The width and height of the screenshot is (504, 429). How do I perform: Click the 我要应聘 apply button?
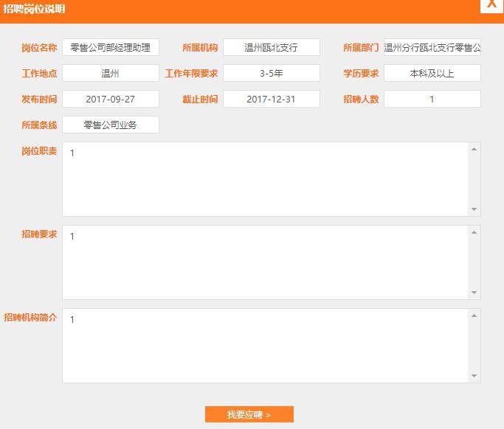249,414
